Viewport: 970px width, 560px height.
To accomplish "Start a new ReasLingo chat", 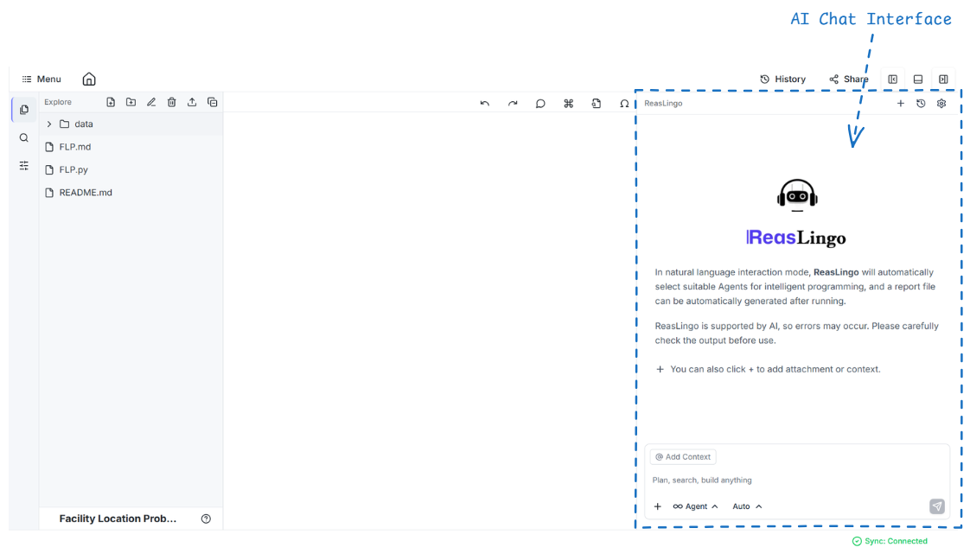I will [x=901, y=103].
